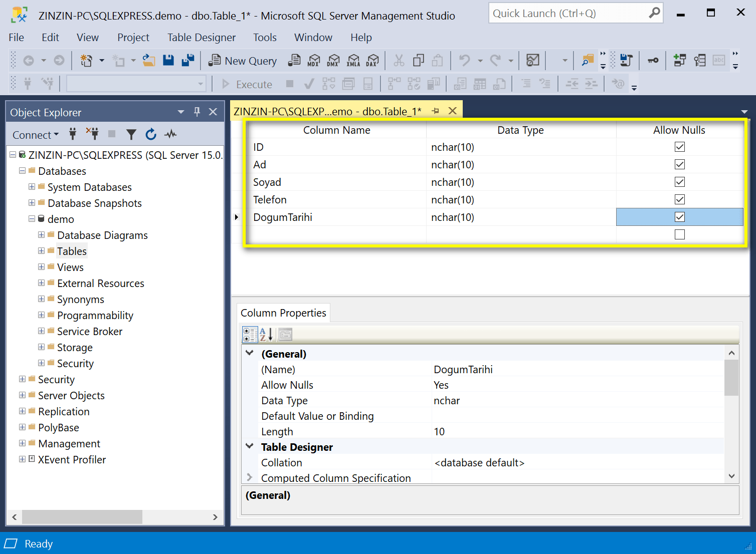Click the Object Explorer horizontal scrollbar
Viewport: 756px width, 554px height.
coord(82,517)
